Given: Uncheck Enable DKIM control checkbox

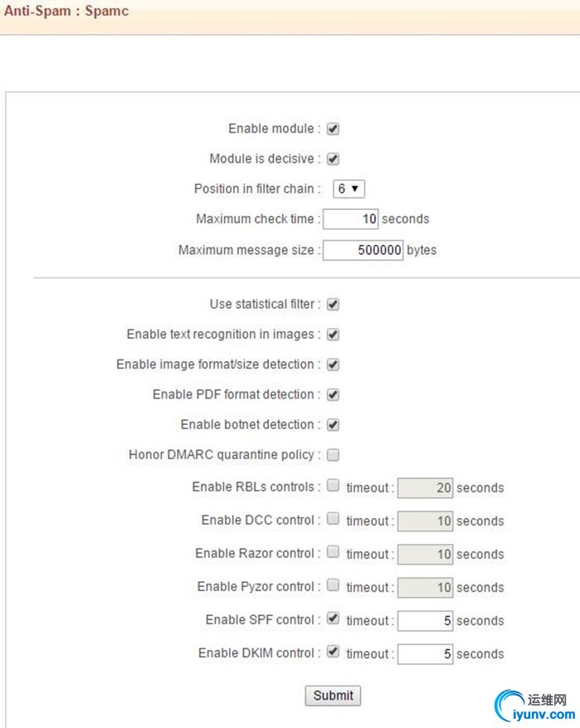Looking at the screenshot, I should click(x=333, y=651).
